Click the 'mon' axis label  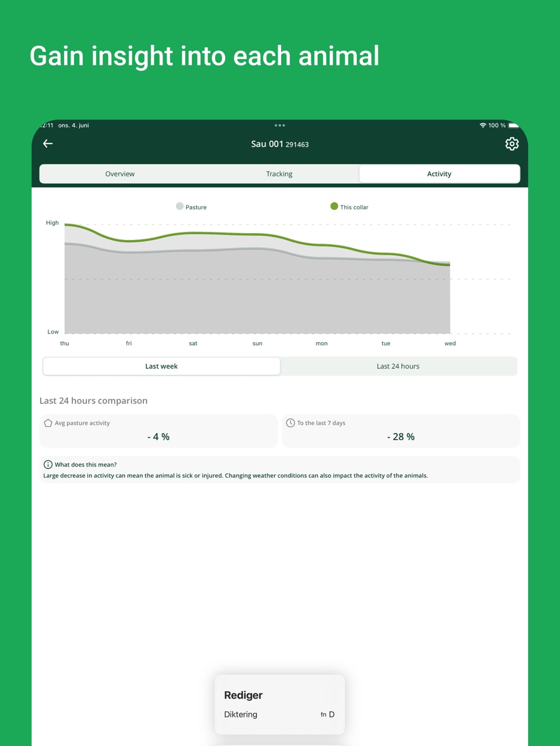[322, 344]
